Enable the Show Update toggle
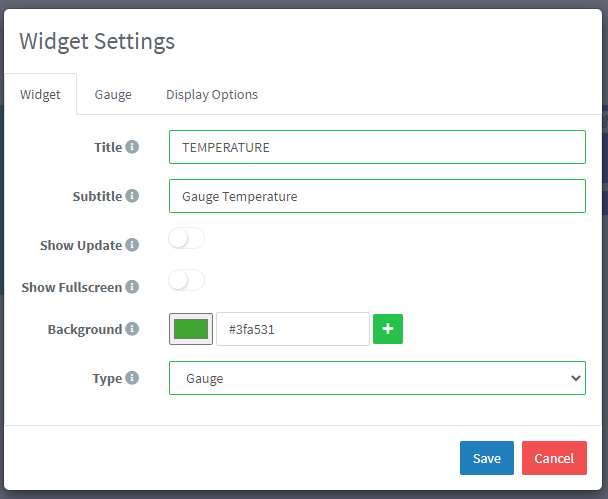This screenshot has height=499, width=608. coord(187,239)
